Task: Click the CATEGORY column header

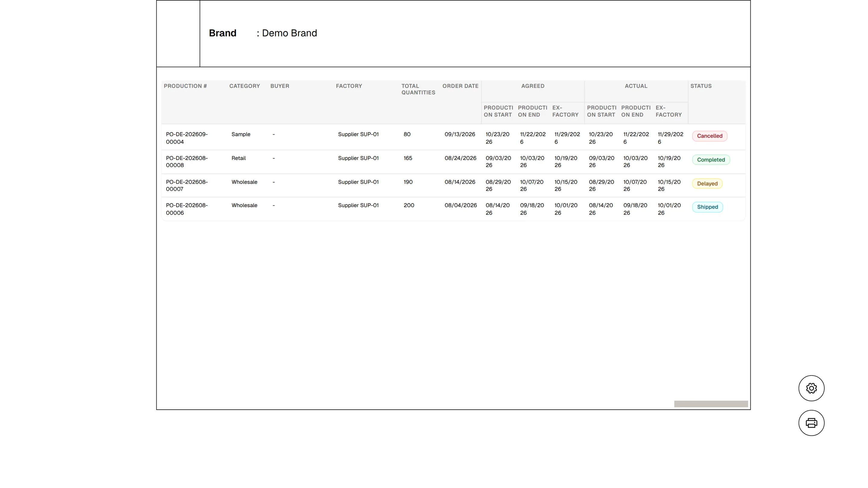Action: coord(245,86)
